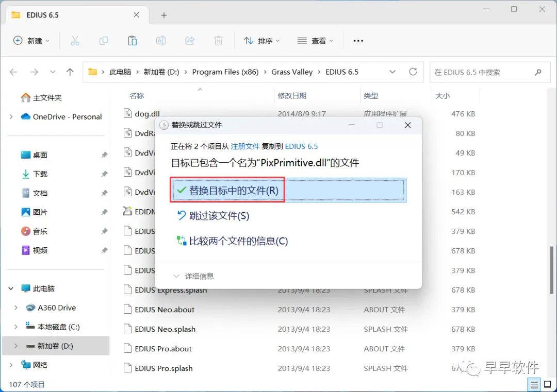
Task: Click the vertical scrollbar of the file list
Action: (552, 269)
